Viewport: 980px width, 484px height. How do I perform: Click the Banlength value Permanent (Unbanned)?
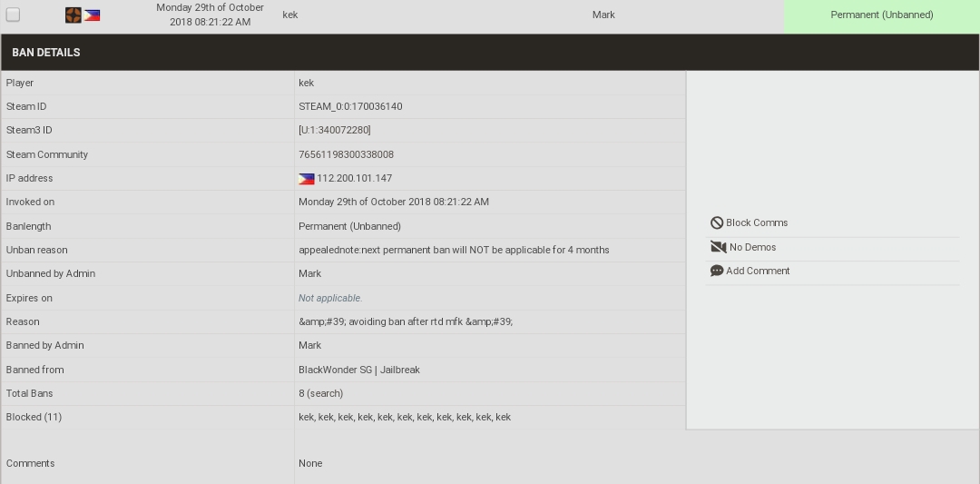pos(350,226)
